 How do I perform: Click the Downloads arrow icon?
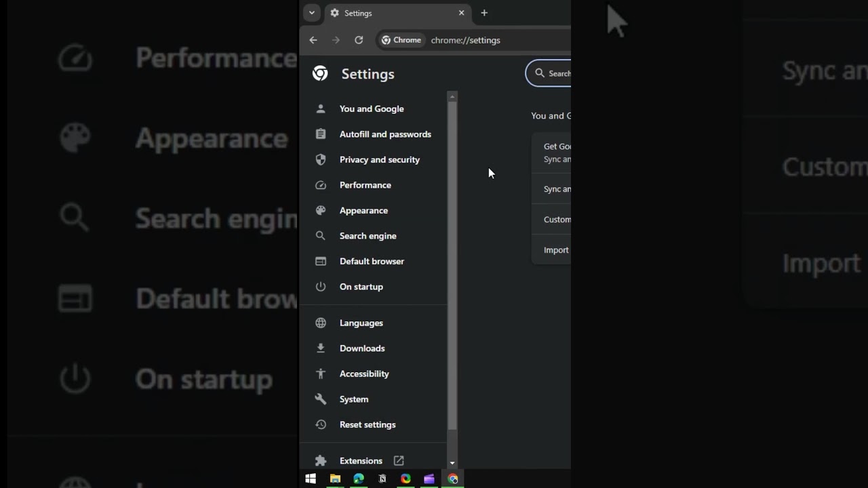[321, 348]
